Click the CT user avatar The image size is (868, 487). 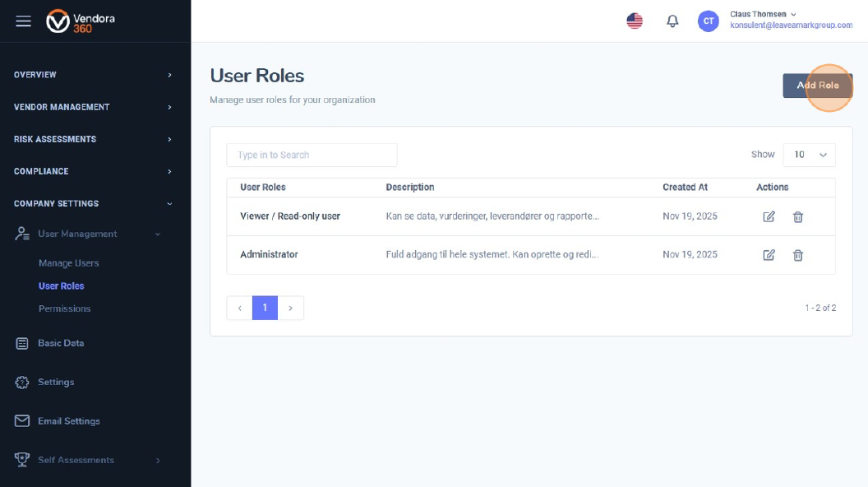pos(708,21)
